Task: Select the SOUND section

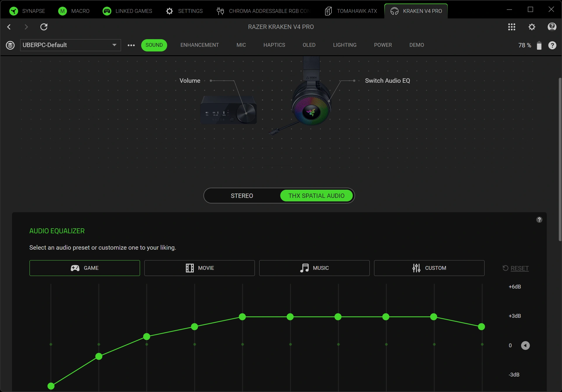Action: 154,45
